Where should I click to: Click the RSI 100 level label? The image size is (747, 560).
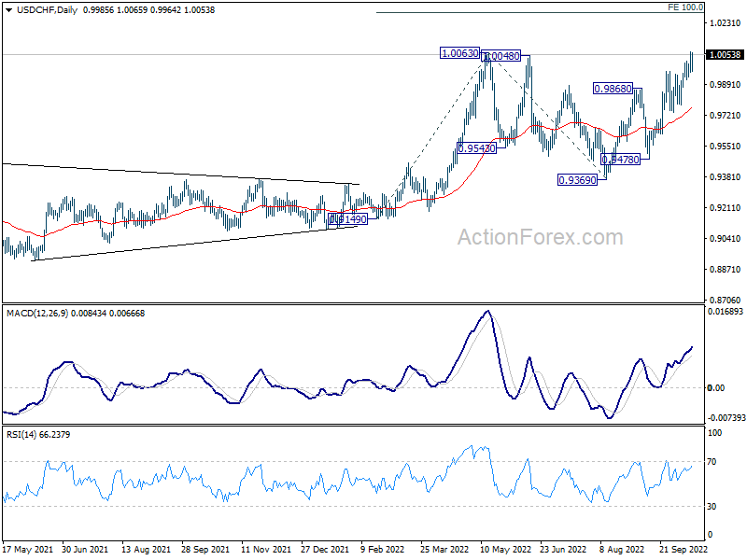(x=714, y=433)
